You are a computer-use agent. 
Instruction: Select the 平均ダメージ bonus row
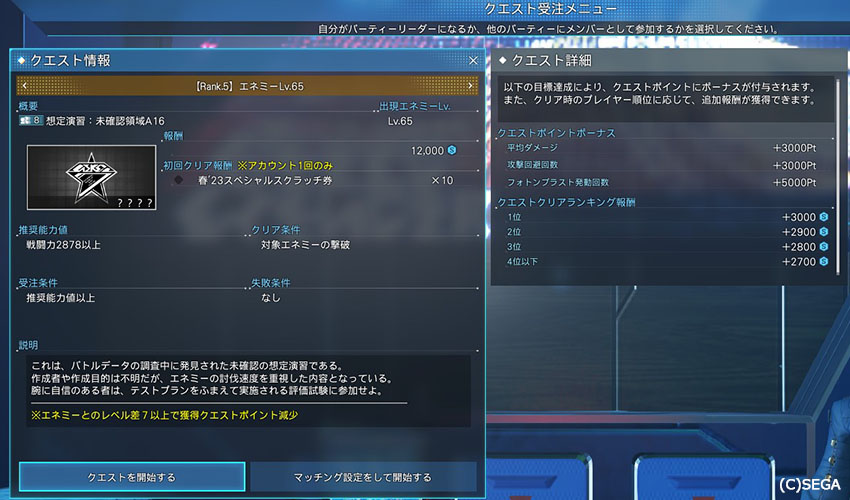[662, 148]
